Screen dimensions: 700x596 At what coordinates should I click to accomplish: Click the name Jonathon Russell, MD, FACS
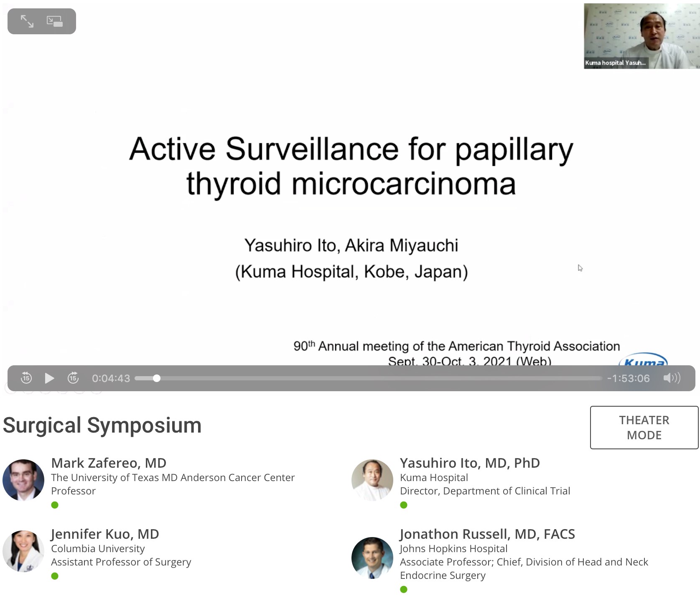[x=487, y=534]
